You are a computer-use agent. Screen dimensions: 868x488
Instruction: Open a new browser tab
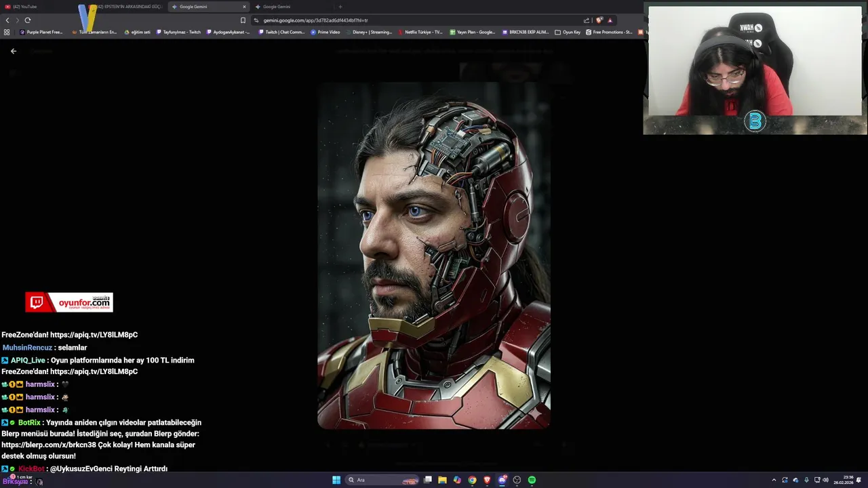coord(340,7)
